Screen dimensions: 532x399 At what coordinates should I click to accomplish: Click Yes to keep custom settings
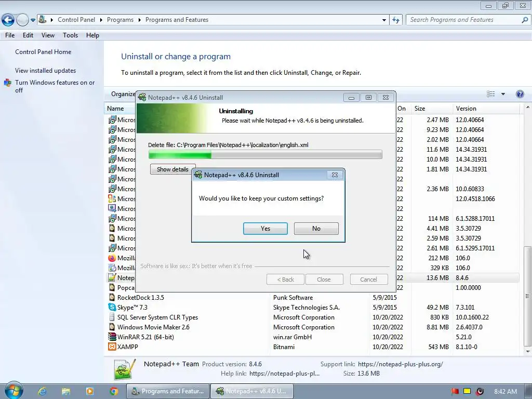[x=265, y=229]
